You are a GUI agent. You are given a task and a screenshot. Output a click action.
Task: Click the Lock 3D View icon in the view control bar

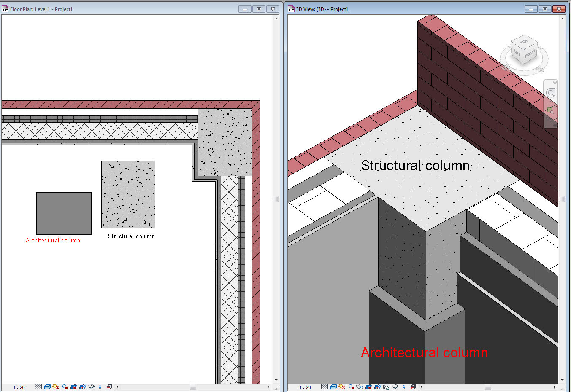[386, 387]
